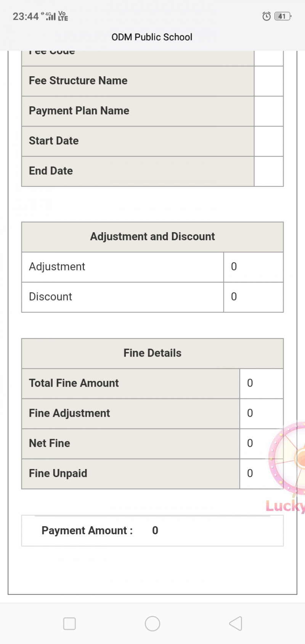Select the Net Fine row label

point(50,443)
